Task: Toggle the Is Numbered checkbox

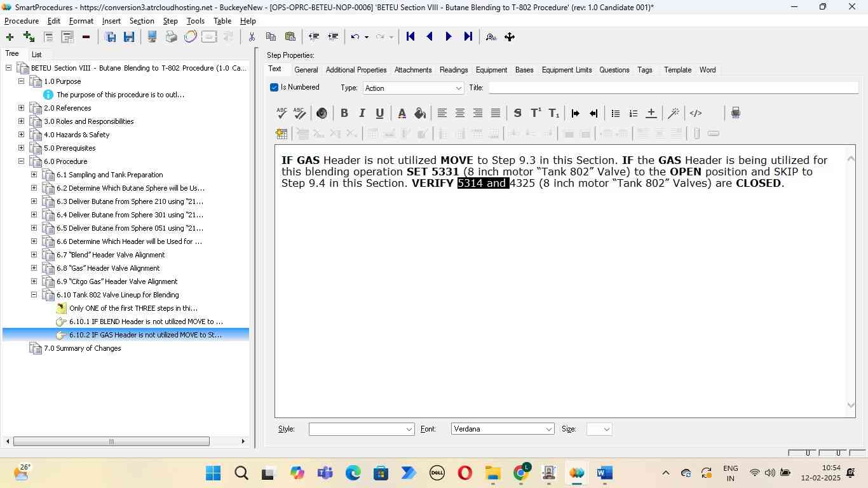Action: tap(275, 88)
